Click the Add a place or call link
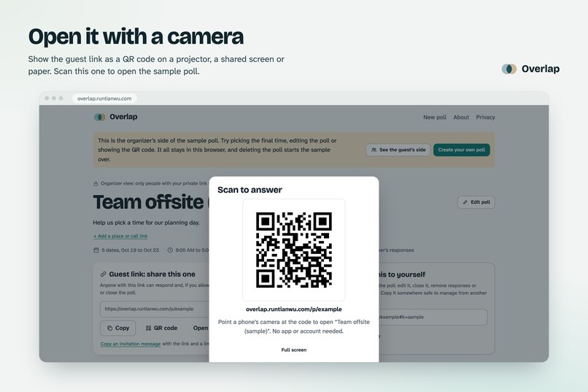 click(120, 236)
